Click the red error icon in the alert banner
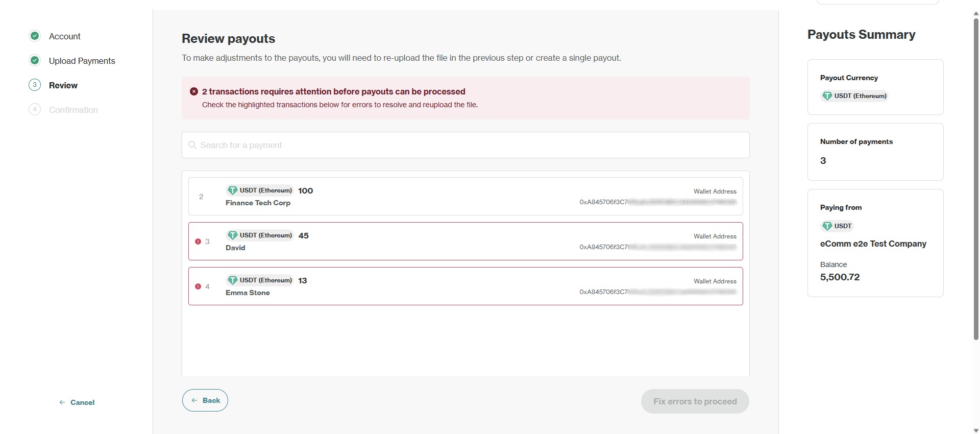This screenshot has height=434, width=980. [x=194, y=91]
